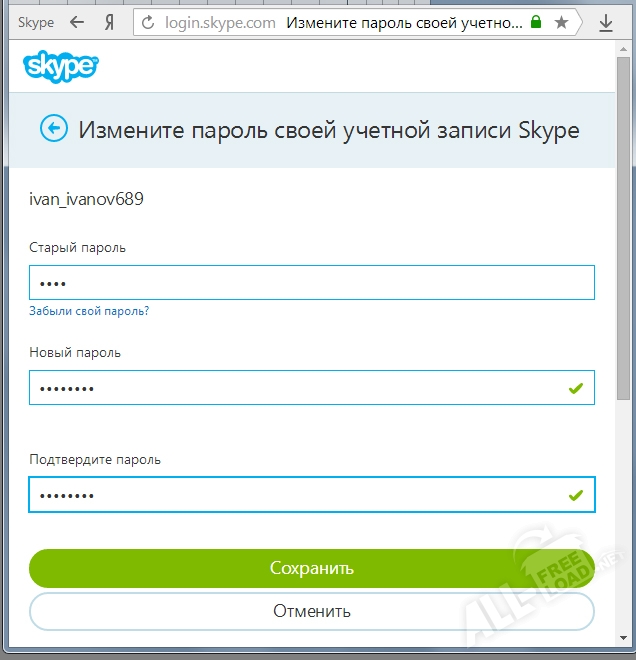Click heading Измените пароль своей учетной записи
The width and height of the screenshot is (636, 660).
click(x=329, y=130)
